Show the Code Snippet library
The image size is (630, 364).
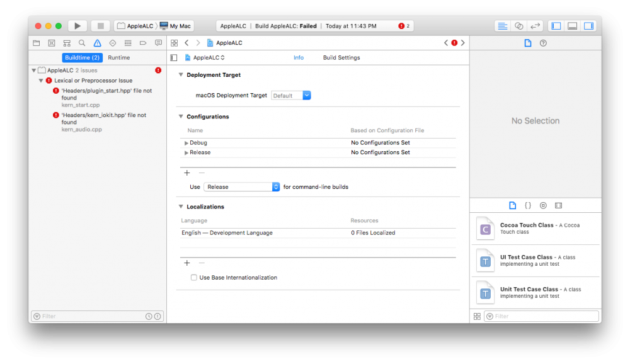pos(528,205)
